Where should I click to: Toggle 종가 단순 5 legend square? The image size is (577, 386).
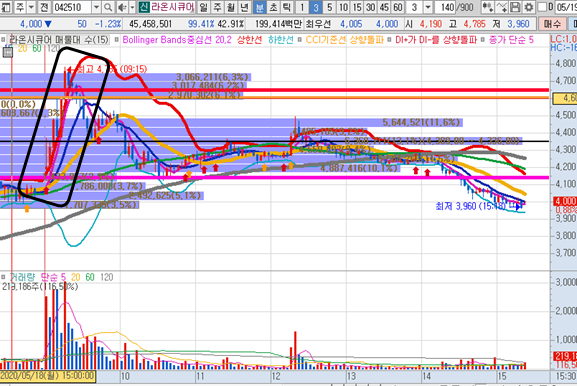click(x=483, y=39)
